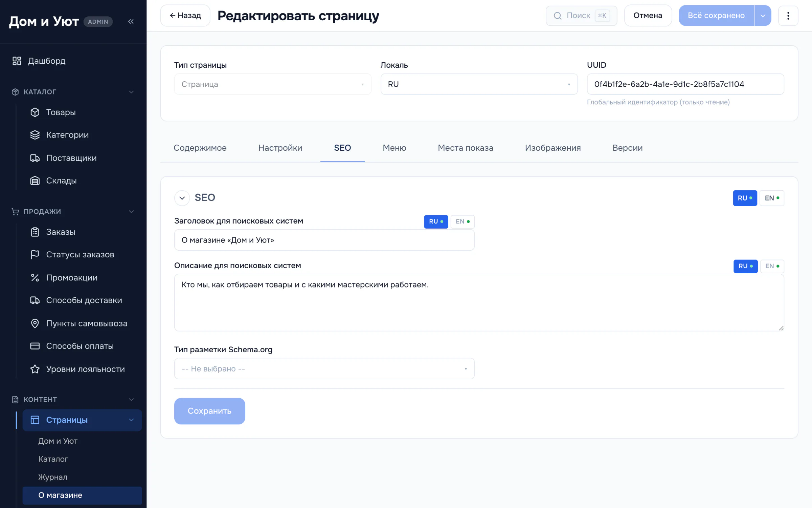The image size is (812, 508).
Task: Click the Склады warehouse icon
Action: click(35, 181)
